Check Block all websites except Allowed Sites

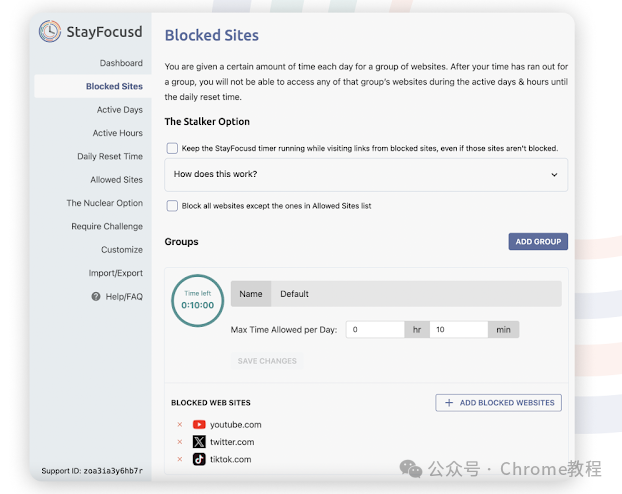[x=172, y=206]
